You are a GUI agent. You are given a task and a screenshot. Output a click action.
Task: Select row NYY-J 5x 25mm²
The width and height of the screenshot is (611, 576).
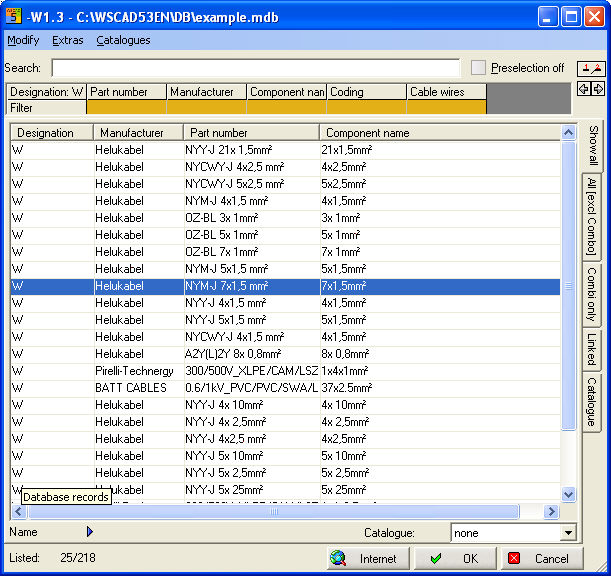285,490
